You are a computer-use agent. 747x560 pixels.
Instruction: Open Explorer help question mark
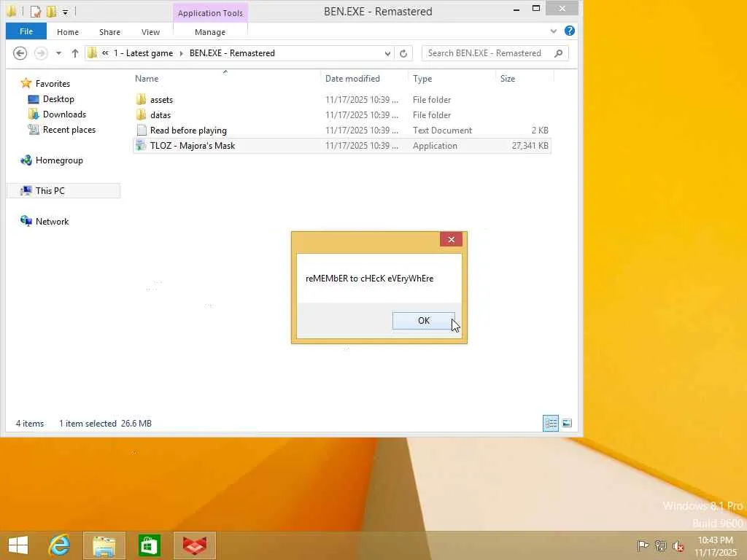coord(569,31)
